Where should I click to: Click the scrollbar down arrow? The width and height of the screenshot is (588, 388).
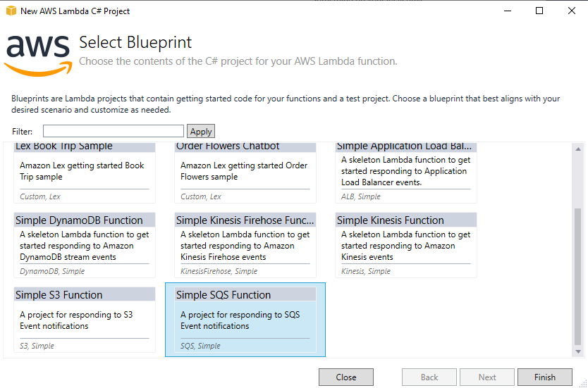pyautogui.click(x=578, y=351)
